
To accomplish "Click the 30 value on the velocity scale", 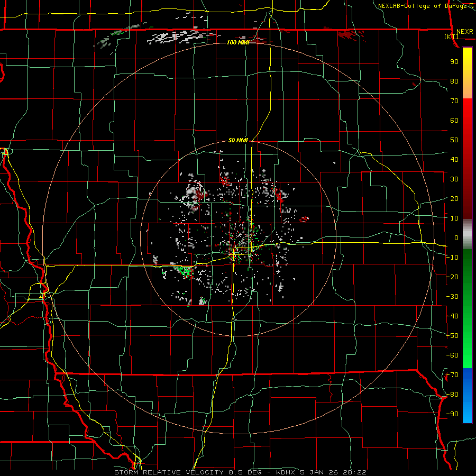I will tap(454, 179).
